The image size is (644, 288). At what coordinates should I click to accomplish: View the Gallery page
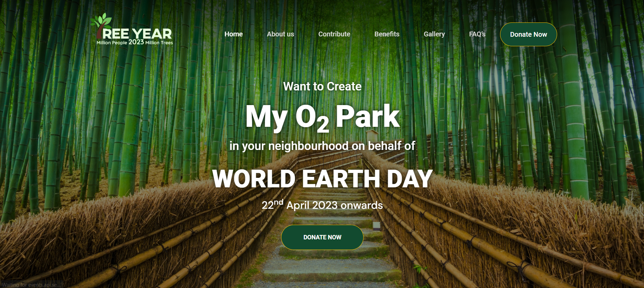click(434, 34)
